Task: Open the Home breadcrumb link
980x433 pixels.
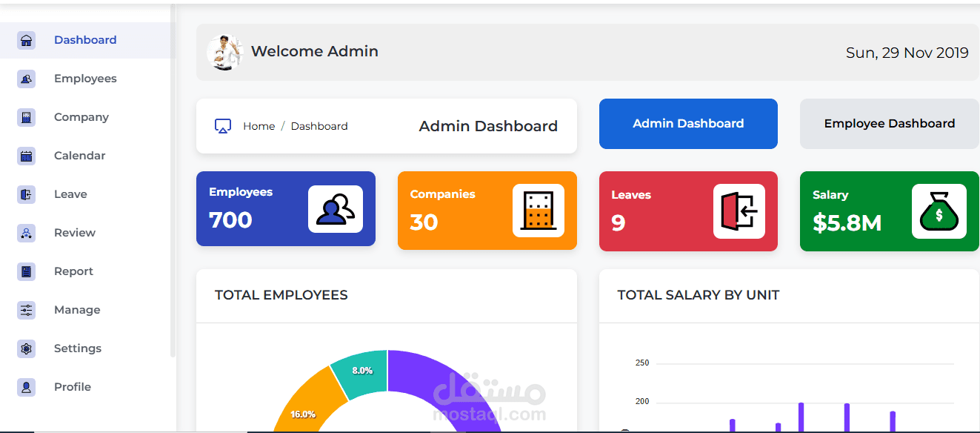Action: coord(259,126)
